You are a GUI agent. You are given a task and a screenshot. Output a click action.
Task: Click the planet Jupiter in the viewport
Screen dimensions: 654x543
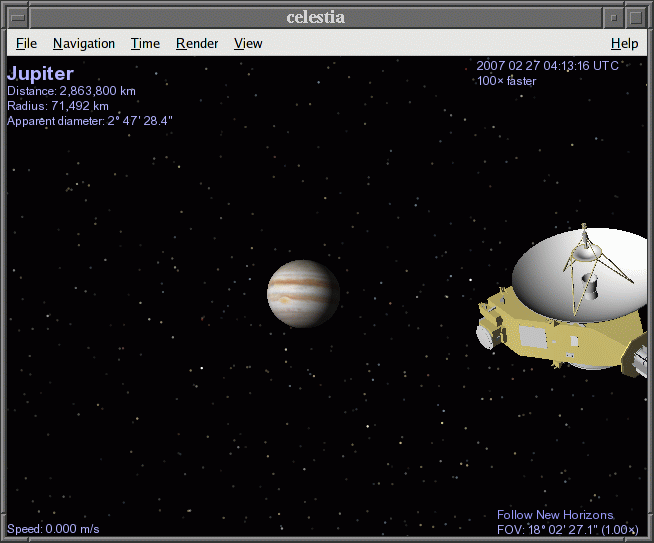[x=303, y=293]
